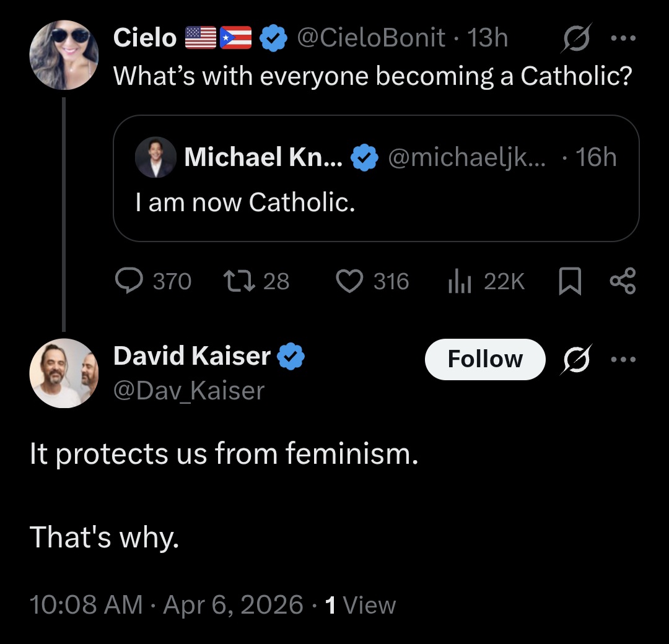
Task: Click the Cielo display name
Action: click(145, 38)
